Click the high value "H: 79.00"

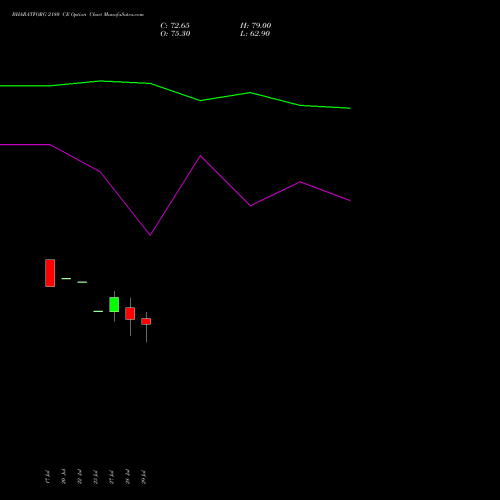point(256,25)
